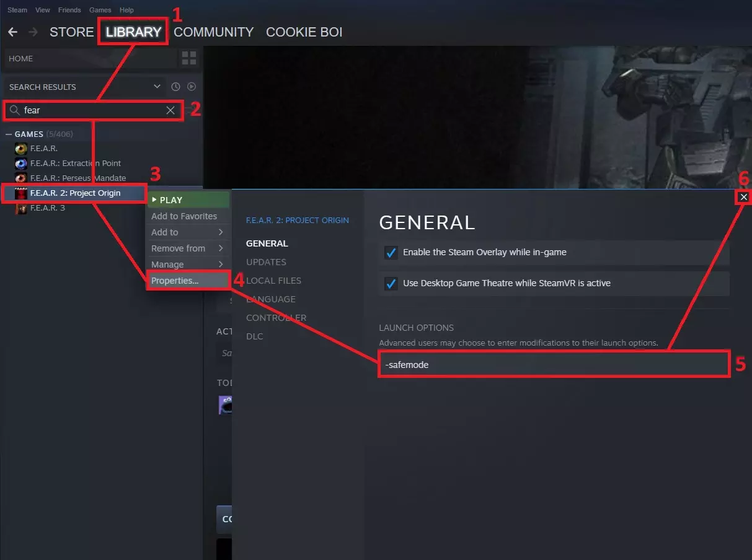Click the magnifier search icon
Viewport: 752px width, 560px height.
(x=14, y=110)
